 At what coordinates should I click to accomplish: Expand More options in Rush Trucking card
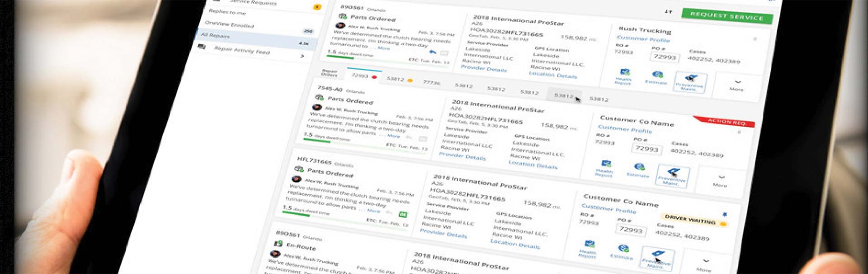737,85
